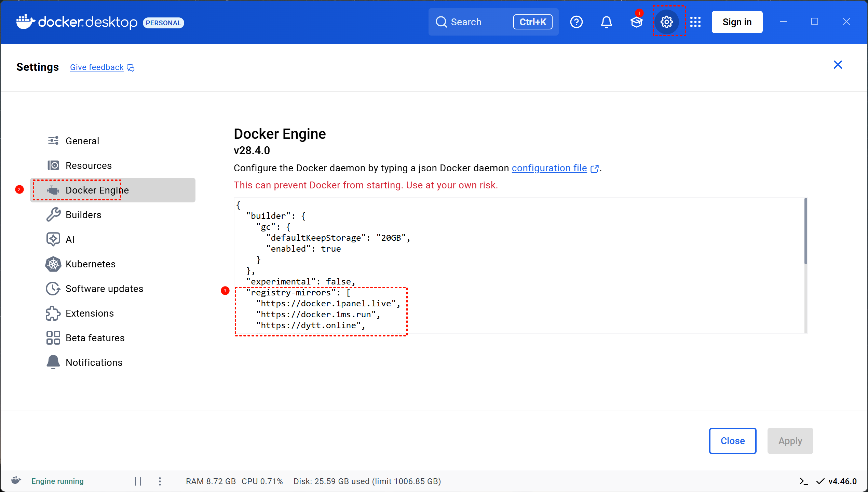Click the Settings gear icon

click(666, 22)
